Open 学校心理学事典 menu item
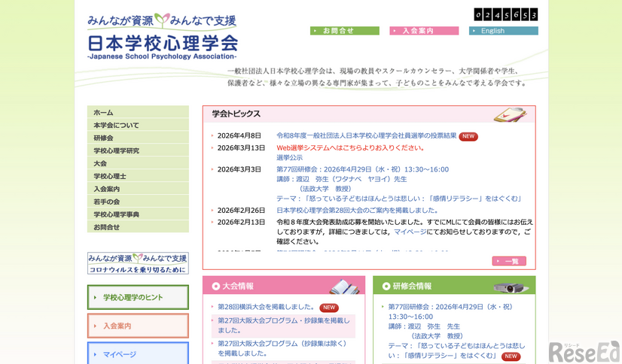Screen dimensions: 622x364 138,214
